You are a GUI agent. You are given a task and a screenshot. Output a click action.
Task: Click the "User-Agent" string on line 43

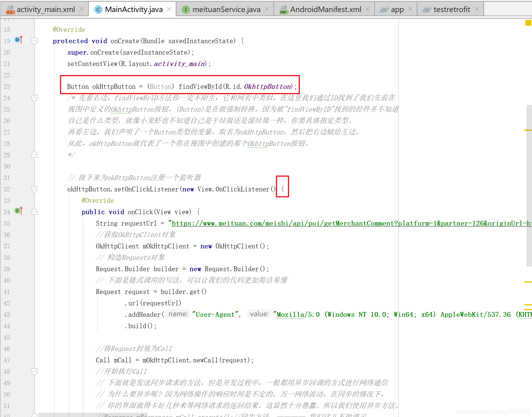tap(215, 314)
